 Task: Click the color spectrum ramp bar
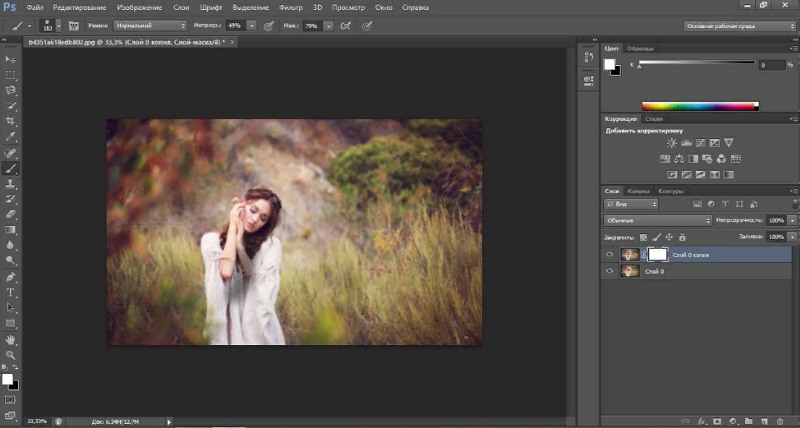[x=699, y=105]
